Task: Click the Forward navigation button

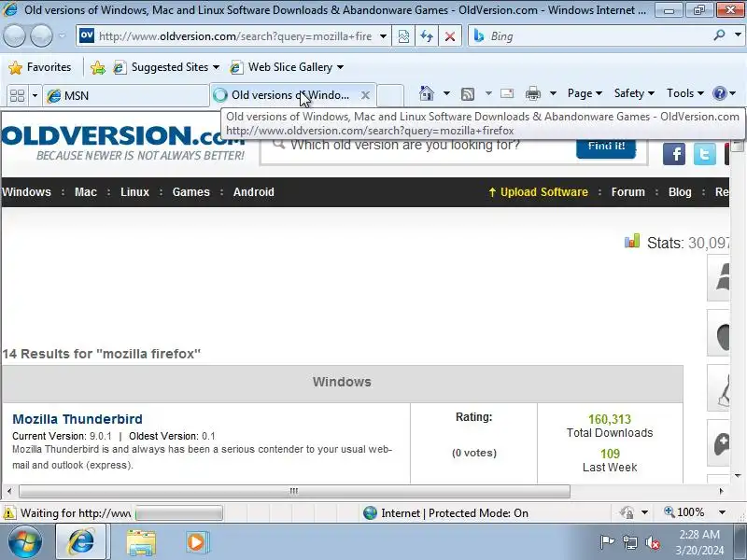Action: [x=41, y=35]
